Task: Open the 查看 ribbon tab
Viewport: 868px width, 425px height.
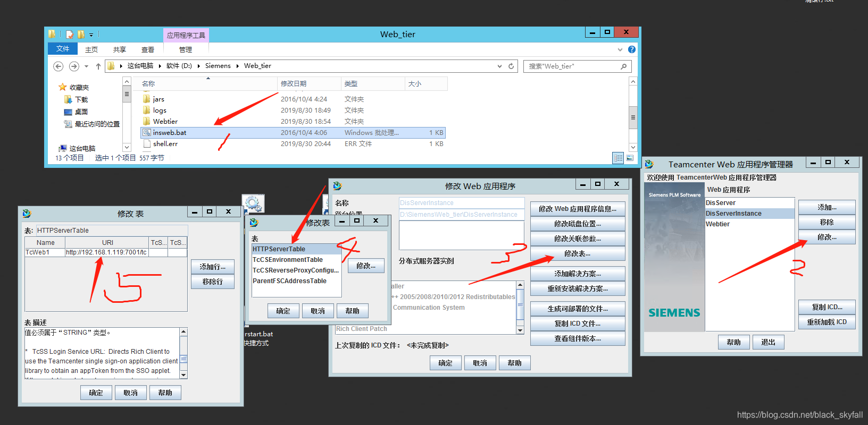Action: click(148, 49)
